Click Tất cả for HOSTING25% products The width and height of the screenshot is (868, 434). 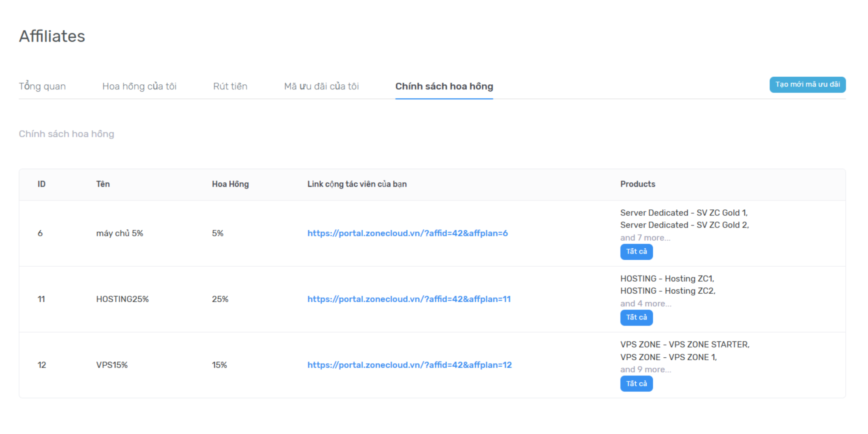coord(636,317)
